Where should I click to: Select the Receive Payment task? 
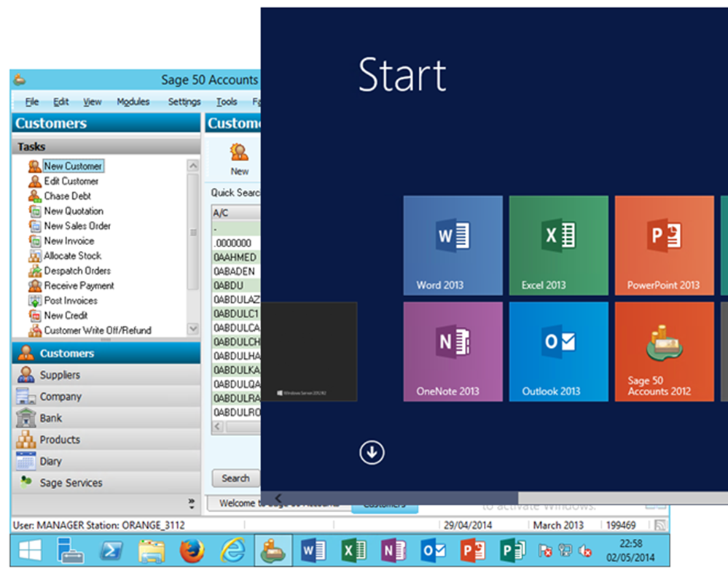coord(79,285)
